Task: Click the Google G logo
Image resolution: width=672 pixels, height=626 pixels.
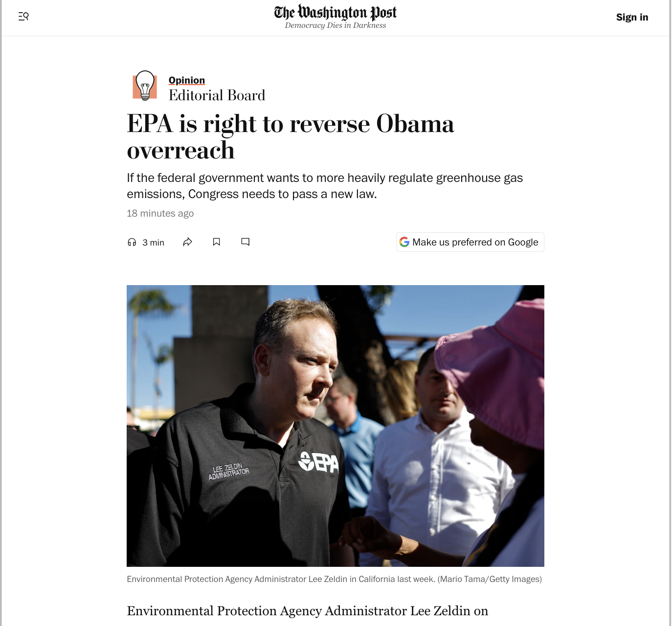Action: pyautogui.click(x=404, y=242)
